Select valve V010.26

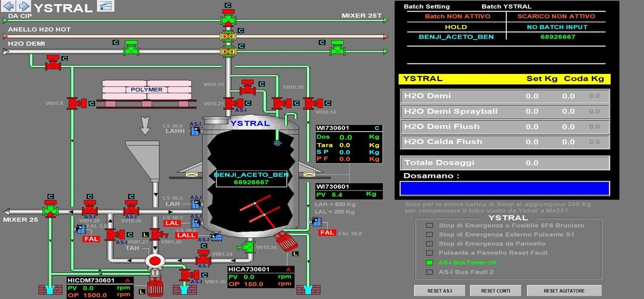pos(131,208)
